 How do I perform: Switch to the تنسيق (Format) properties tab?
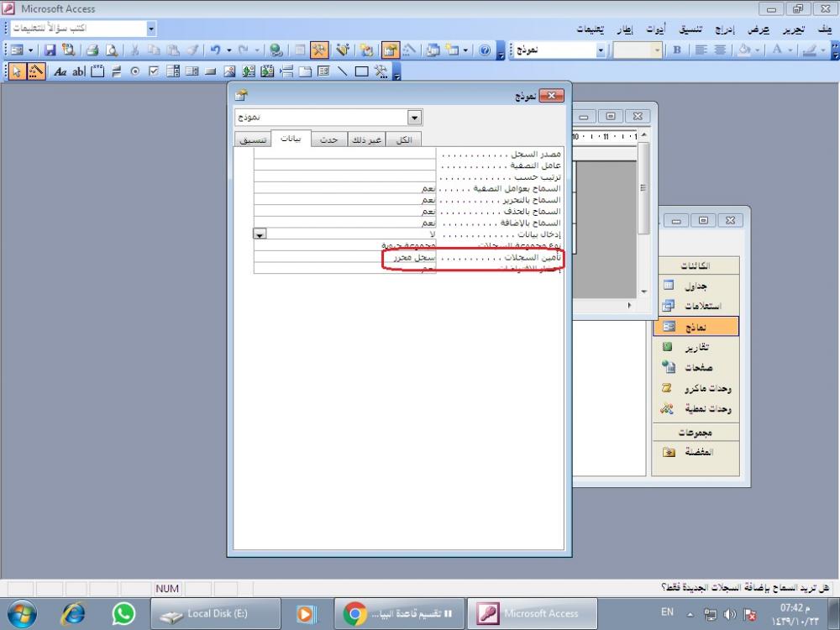pyautogui.click(x=254, y=139)
